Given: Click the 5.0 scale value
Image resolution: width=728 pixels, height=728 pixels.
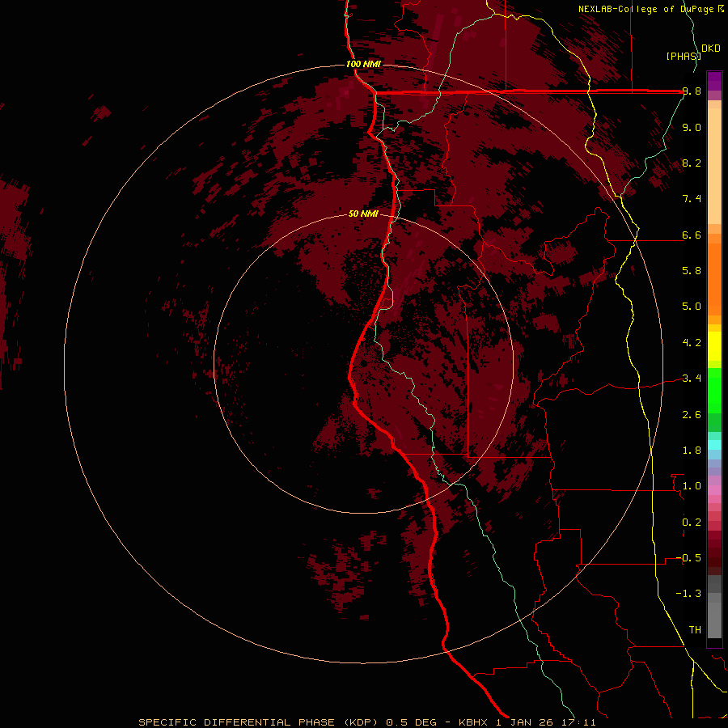Looking at the screenshot, I should click(692, 307).
